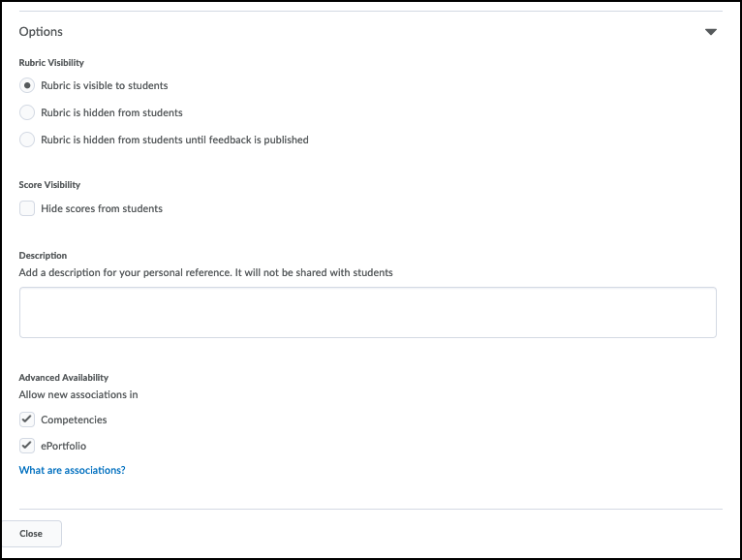The height and width of the screenshot is (560, 742).
Task: Click the 'until feedback is published' option text
Action: point(174,140)
